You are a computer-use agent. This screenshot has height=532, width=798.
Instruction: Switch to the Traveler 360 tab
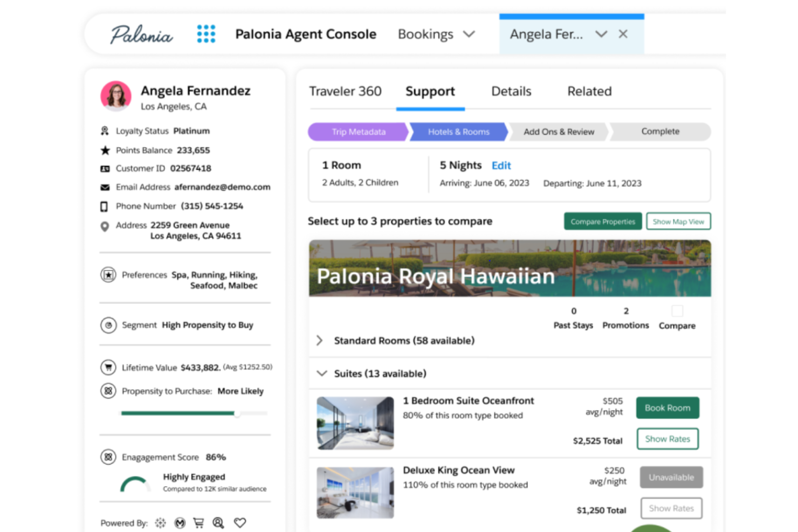point(345,91)
